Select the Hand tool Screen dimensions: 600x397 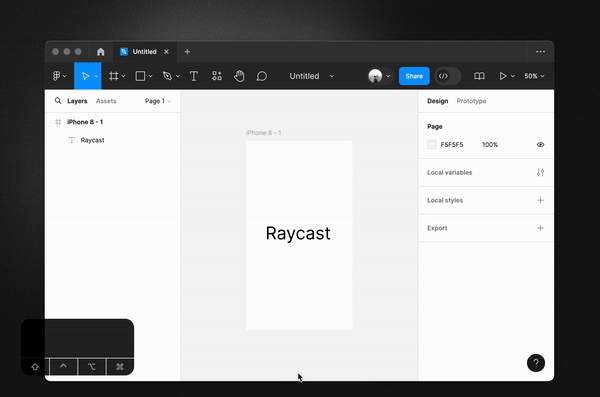pyautogui.click(x=239, y=76)
